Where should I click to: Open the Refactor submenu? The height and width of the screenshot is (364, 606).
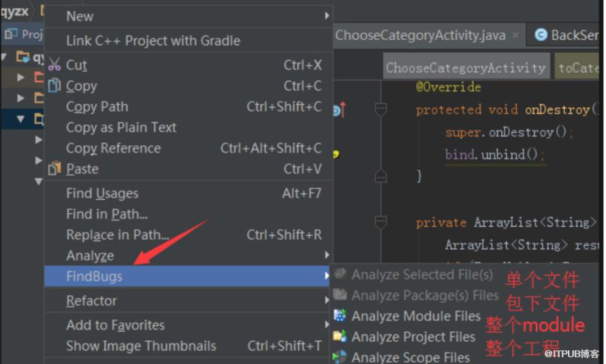coord(92,301)
